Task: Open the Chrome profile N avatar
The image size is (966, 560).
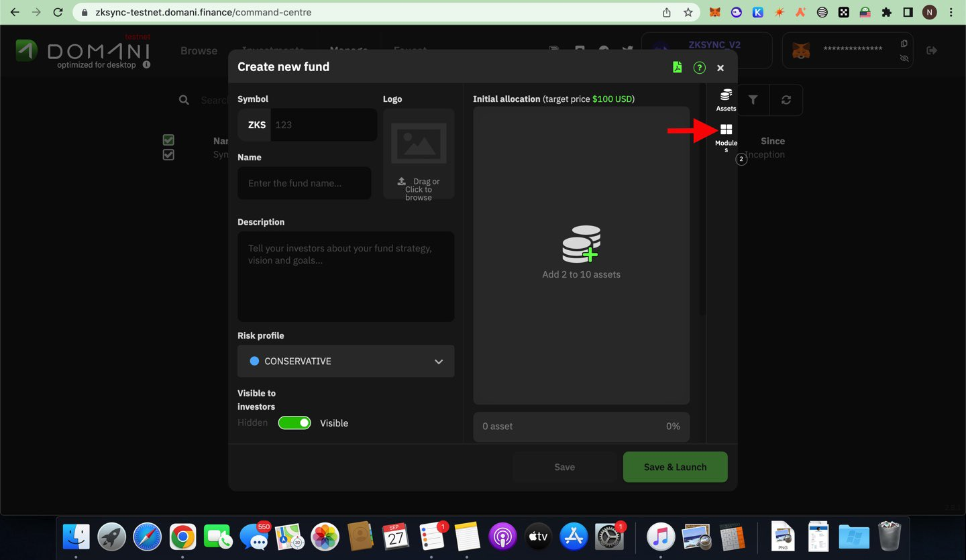Action: pyautogui.click(x=929, y=12)
